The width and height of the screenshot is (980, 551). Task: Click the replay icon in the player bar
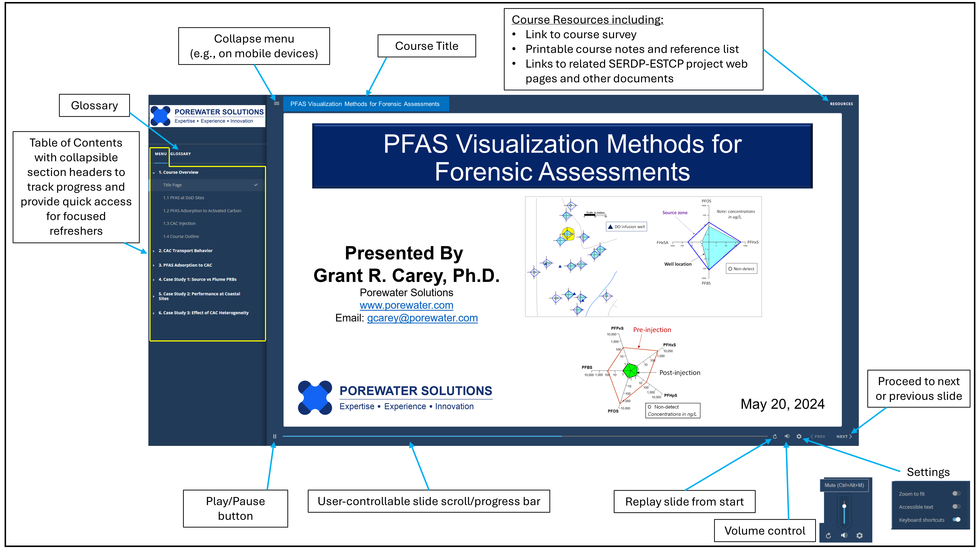pos(775,436)
